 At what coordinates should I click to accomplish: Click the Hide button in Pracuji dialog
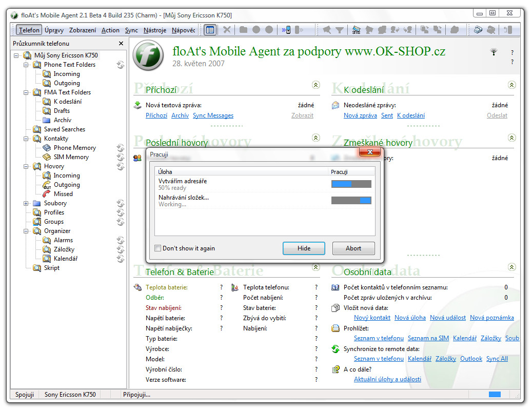click(304, 248)
